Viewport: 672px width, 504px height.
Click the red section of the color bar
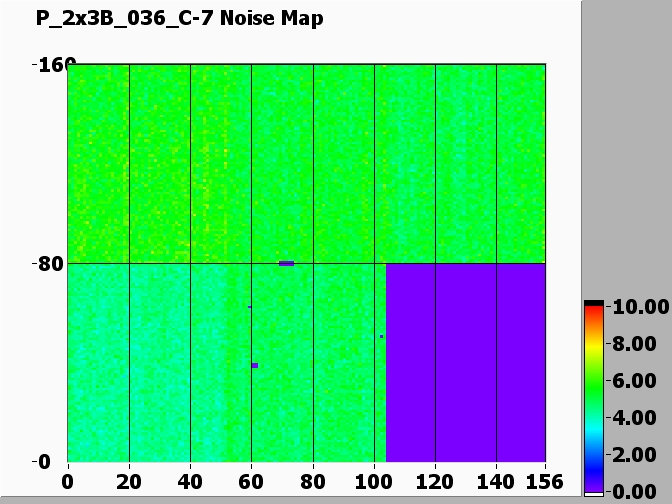(594, 314)
